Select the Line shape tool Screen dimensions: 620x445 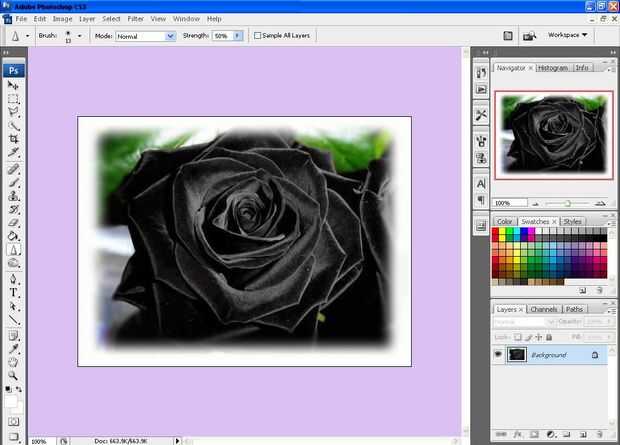(13, 320)
